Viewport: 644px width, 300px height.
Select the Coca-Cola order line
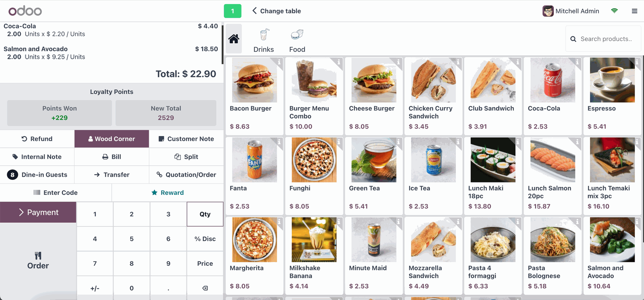pyautogui.click(x=111, y=30)
